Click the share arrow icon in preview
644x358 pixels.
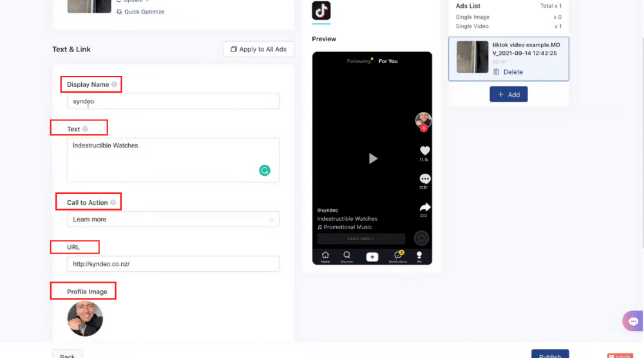coord(424,207)
